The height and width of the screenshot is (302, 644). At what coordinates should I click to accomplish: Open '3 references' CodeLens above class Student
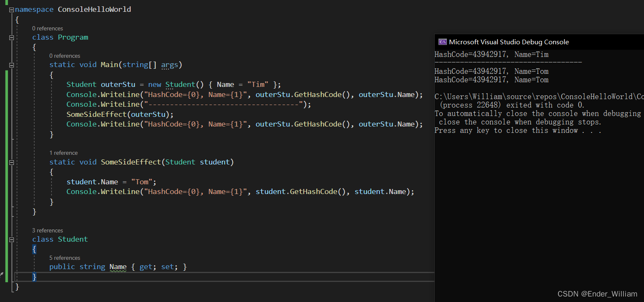[x=47, y=230]
